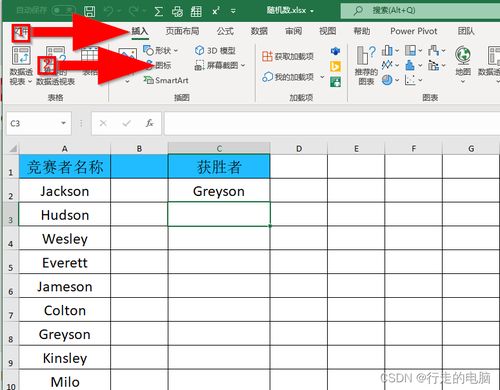Expand the pie chart dropdown arrow
The image size is (500, 390).
(x=397, y=80)
